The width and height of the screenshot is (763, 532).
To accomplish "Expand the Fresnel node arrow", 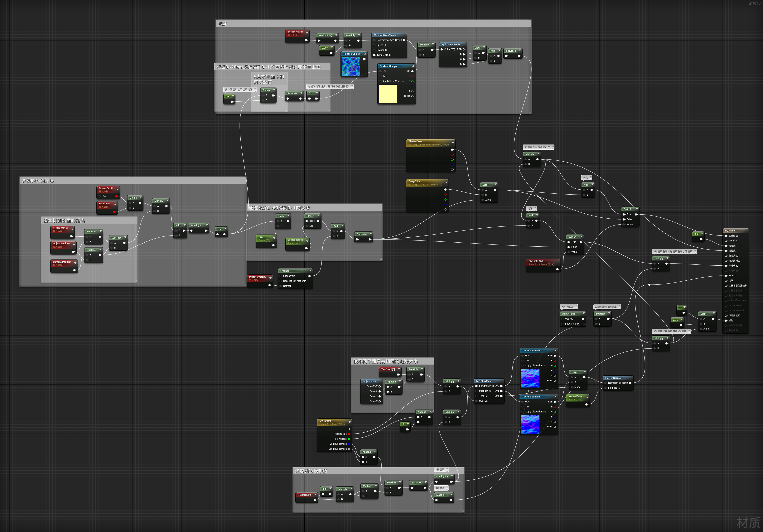I will click(x=310, y=271).
